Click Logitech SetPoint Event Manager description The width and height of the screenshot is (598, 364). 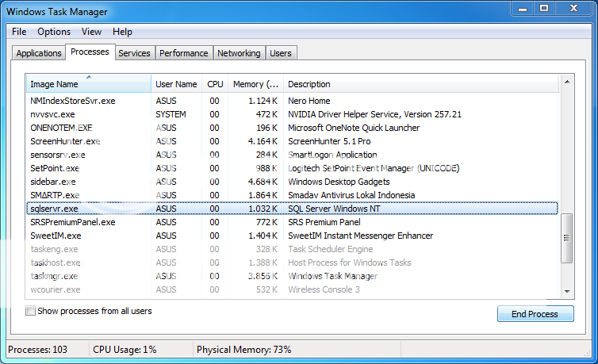pyautogui.click(x=374, y=168)
